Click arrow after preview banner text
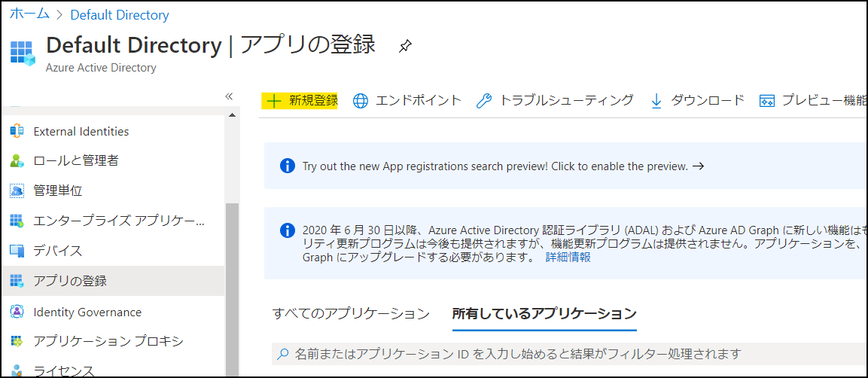Viewport: 868px width, 378px height. pyautogui.click(x=698, y=166)
